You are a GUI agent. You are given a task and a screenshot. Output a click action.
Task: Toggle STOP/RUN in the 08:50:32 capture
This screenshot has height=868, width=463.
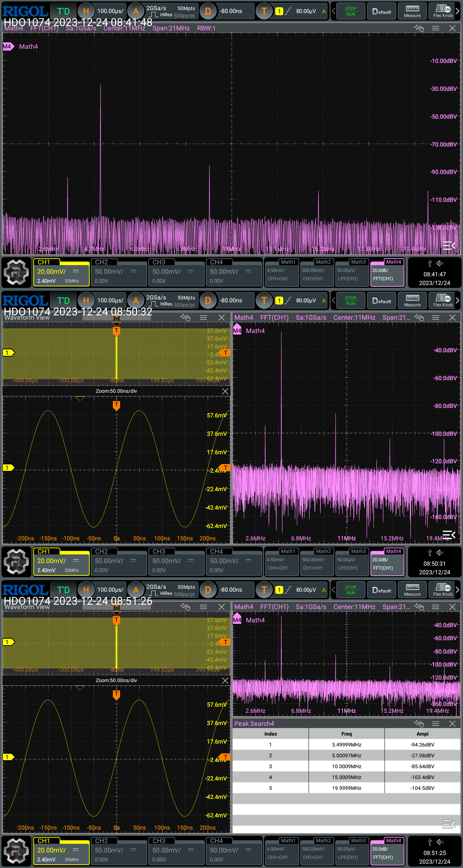351,301
